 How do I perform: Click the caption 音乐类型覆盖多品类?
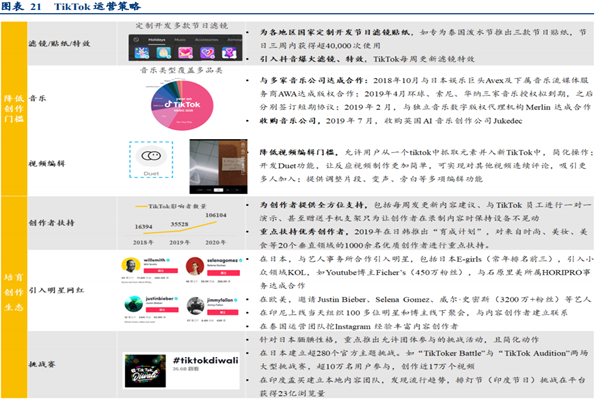pyautogui.click(x=181, y=70)
